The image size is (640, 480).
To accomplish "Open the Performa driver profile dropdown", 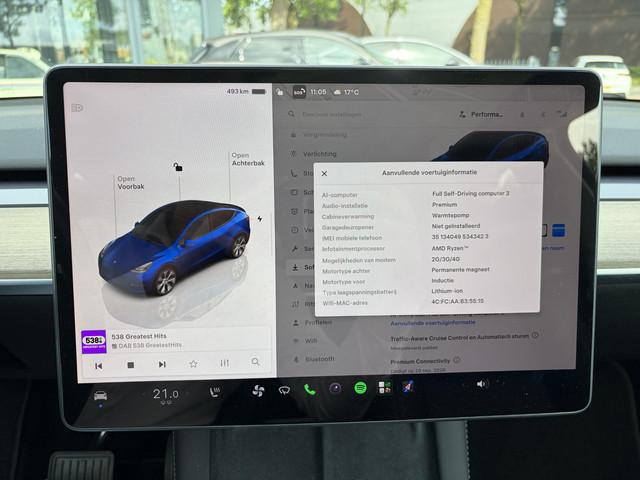I will pos(481,114).
